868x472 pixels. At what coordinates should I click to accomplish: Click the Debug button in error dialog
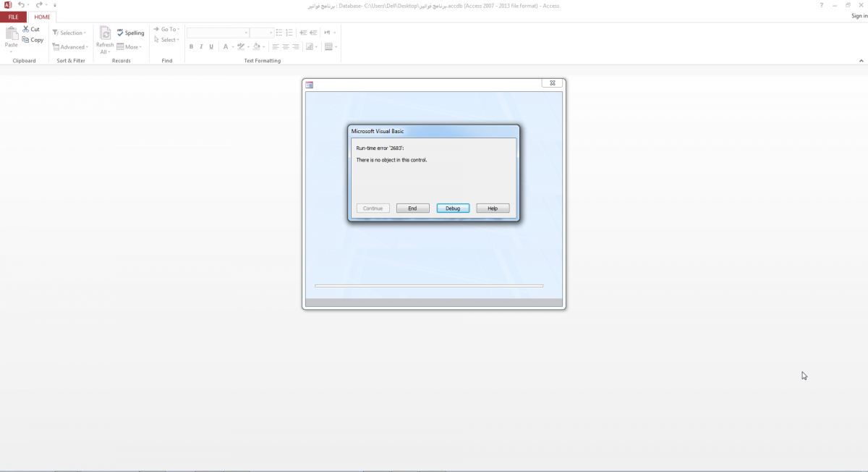(453, 208)
